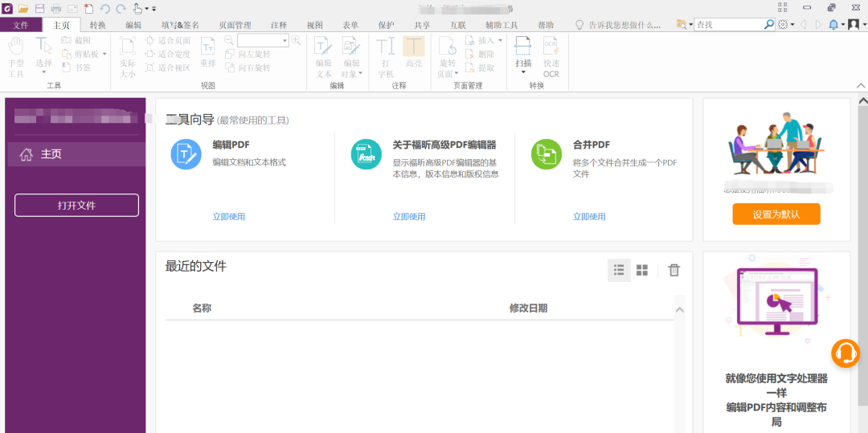Click the printer icon in quick access toolbar
The width and height of the screenshot is (868, 433).
click(x=56, y=8)
